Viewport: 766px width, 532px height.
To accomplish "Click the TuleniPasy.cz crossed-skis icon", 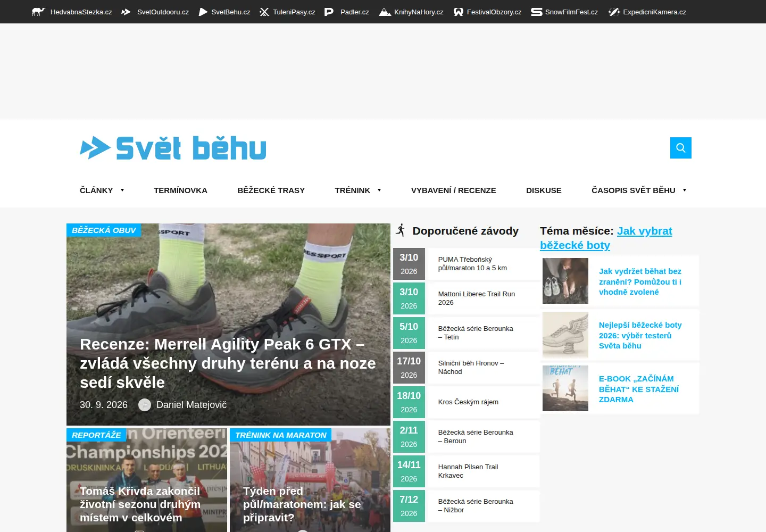I will point(264,12).
